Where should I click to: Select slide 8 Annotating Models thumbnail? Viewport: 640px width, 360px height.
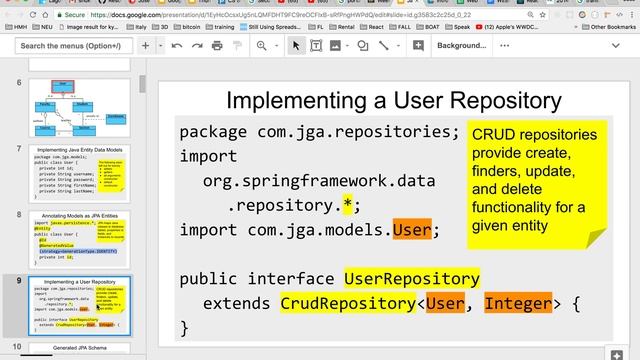(80, 240)
